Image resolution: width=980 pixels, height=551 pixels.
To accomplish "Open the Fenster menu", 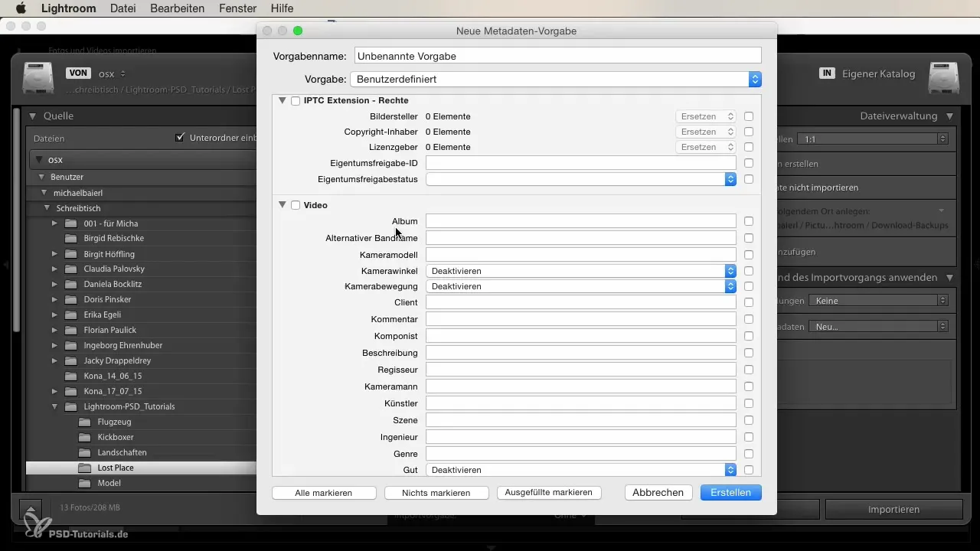I will [237, 8].
